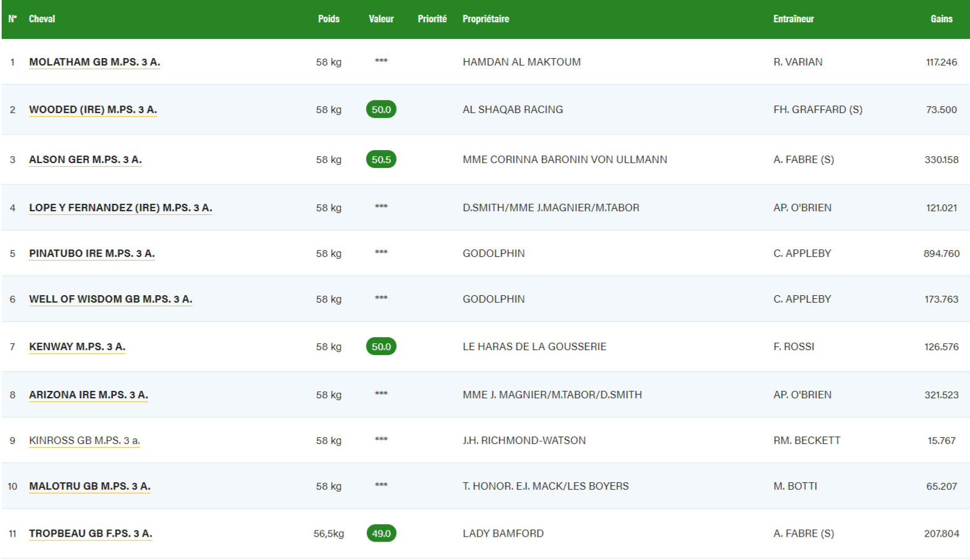Click WOODED's 50.0 value badge

(381, 109)
